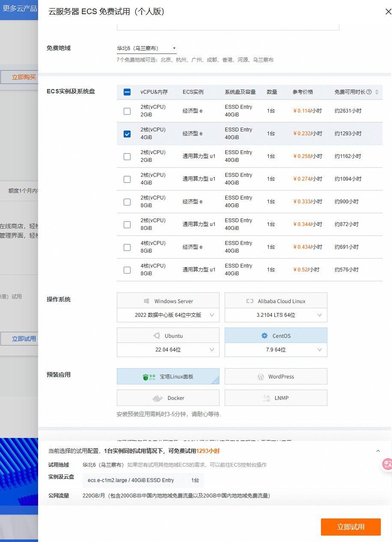Open the CentOS 7.9 version dropdown
The image size is (392, 542).
[276, 350]
